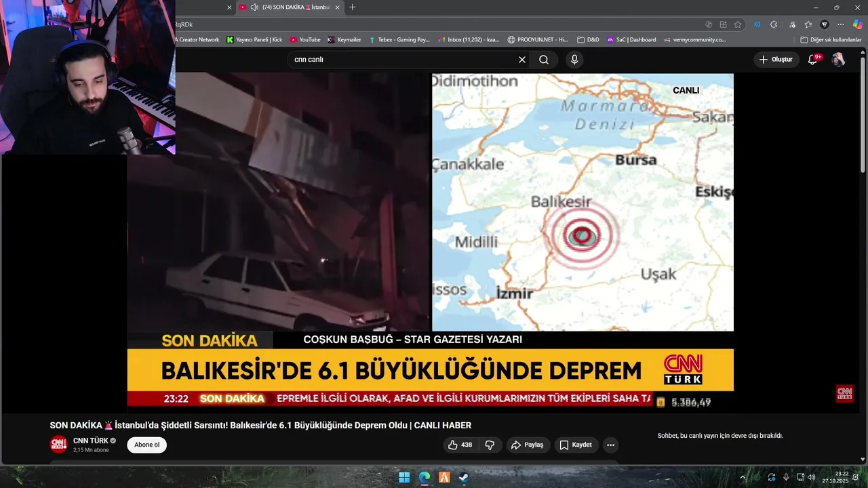Open the browser extensions puzzle icon
The image size is (868, 488).
click(774, 24)
